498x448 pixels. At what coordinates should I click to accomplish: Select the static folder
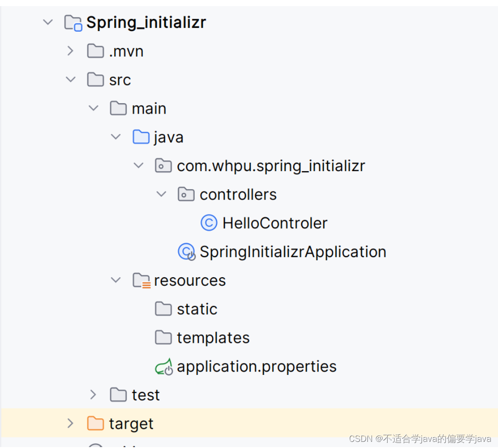point(197,309)
